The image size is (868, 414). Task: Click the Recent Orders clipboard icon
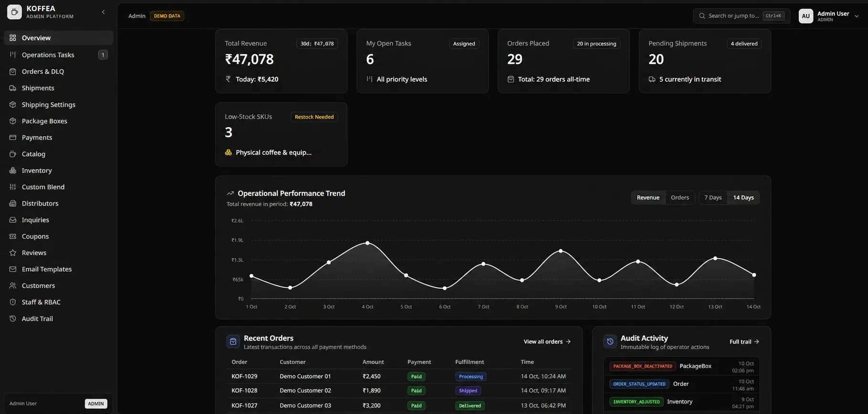click(x=233, y=341)
